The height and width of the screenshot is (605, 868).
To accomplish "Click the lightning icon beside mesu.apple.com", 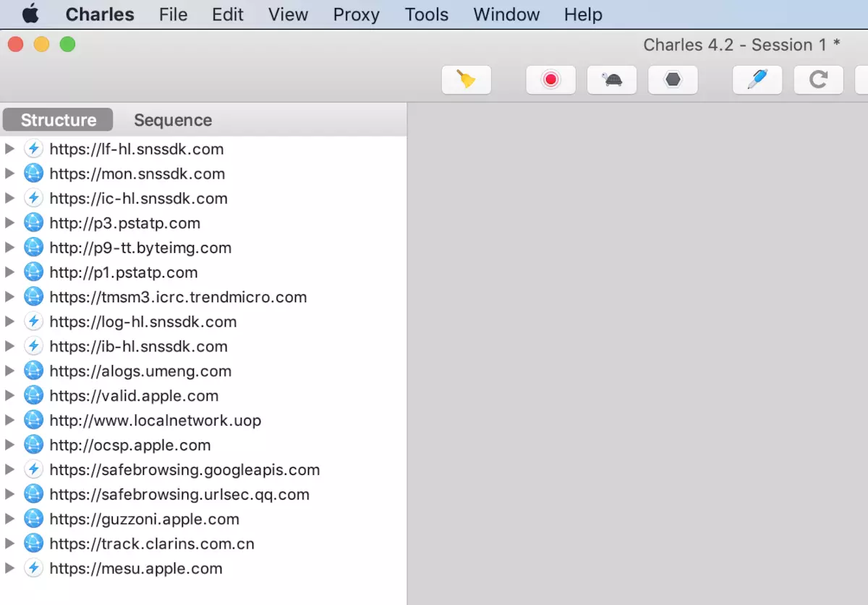I will (33, 568).
